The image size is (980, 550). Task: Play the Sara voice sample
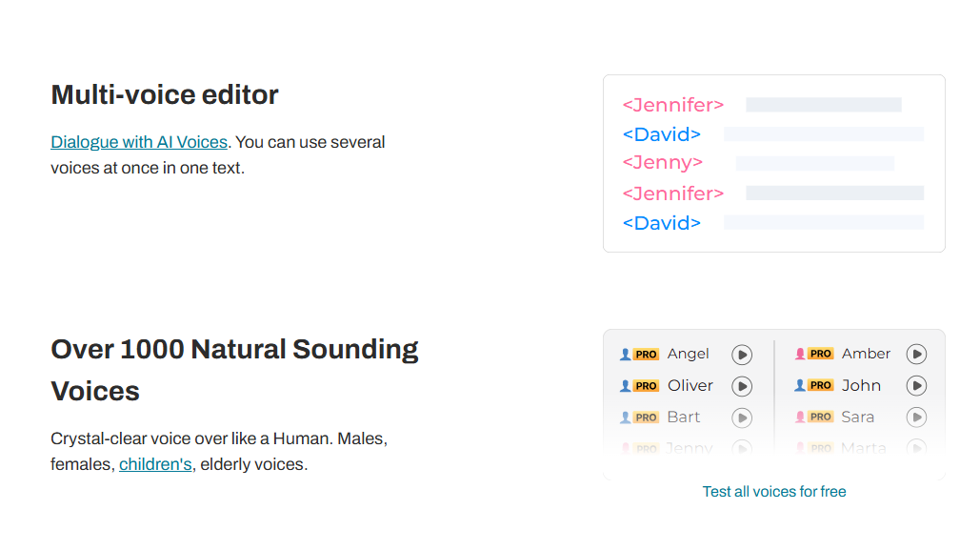916,418
